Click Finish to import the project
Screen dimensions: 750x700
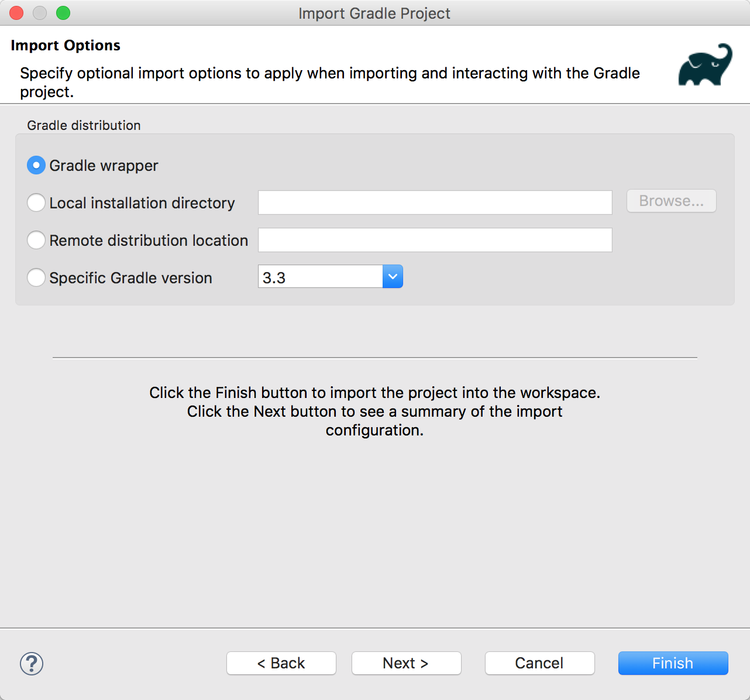673,663
